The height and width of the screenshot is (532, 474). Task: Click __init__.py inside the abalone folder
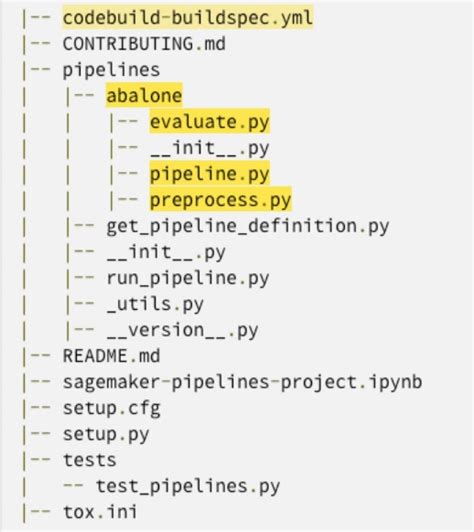[210, 148]
